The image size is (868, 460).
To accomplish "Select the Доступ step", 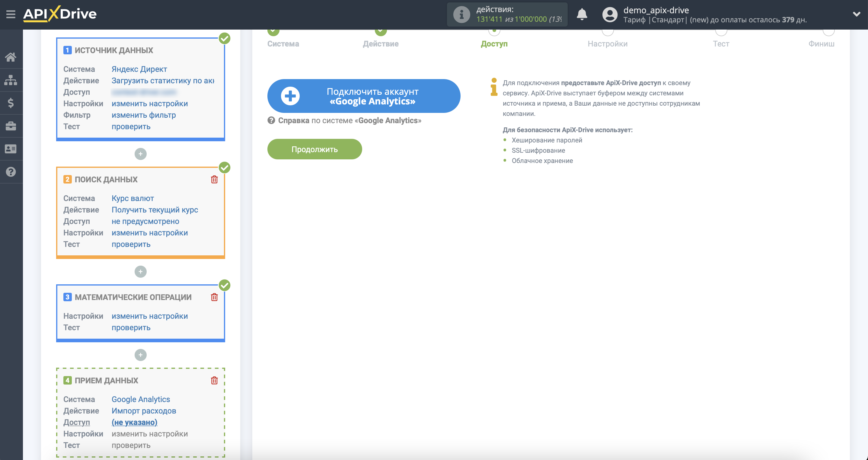I will (x=494, y=43).
